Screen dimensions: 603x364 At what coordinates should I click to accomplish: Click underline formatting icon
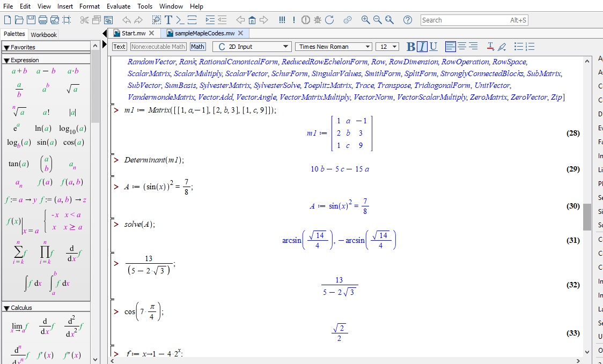click(433, 47)
